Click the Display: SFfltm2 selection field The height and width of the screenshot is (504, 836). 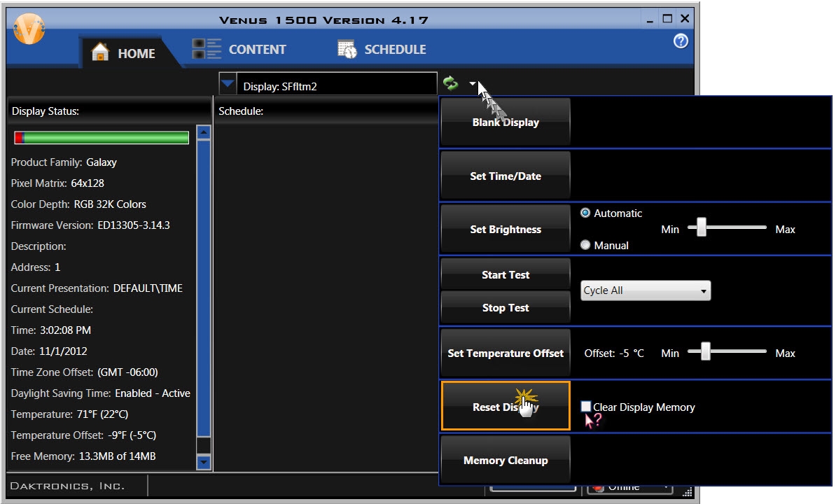click(x=336, y=86)
